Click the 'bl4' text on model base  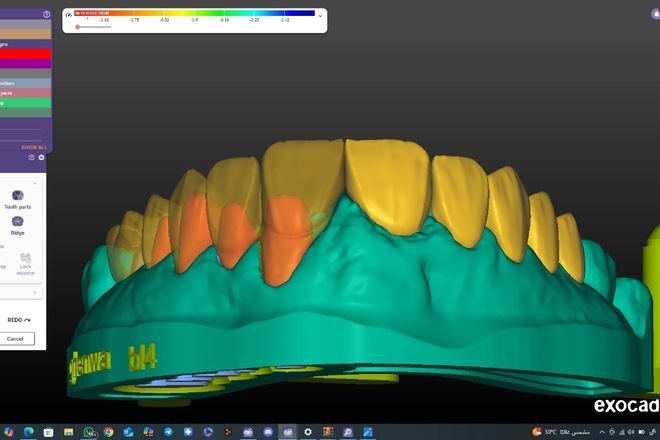point(142,357)
